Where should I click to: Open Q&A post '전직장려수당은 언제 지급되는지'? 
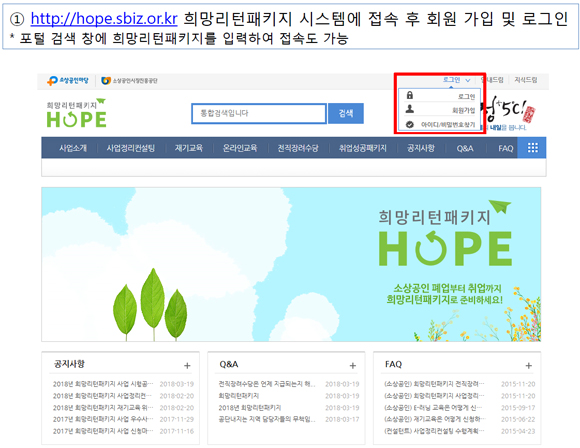point(267,384)
